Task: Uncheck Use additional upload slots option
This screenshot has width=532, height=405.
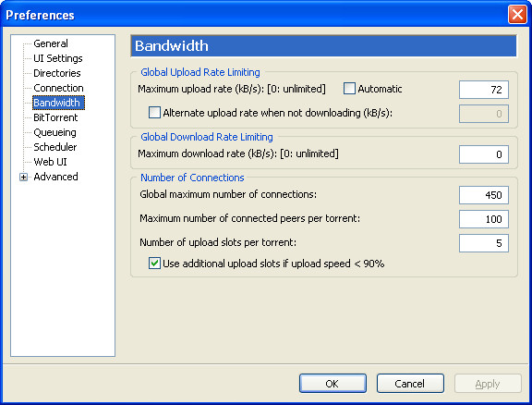Action: tap(154, 264)
